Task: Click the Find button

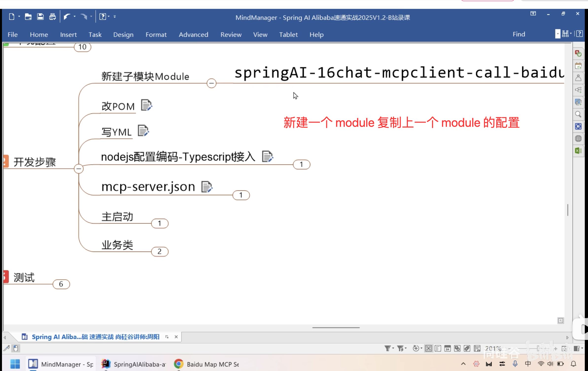Action: [519, 34]
